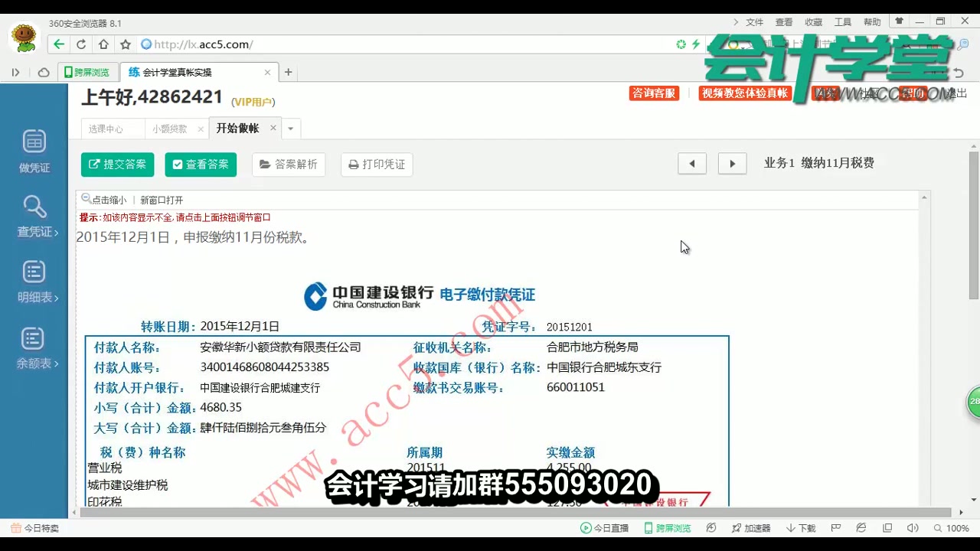Open the 下载 downloads manager
980x551 pixels.
coord(801,528)
